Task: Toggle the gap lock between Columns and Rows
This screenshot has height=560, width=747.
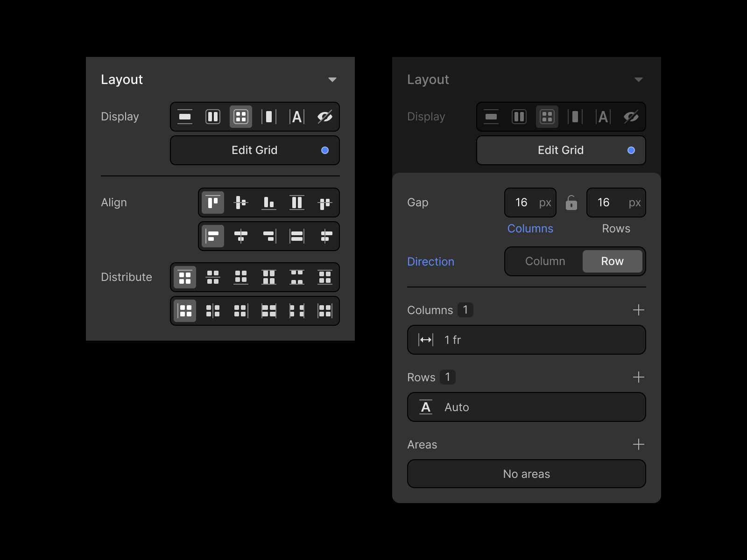Action: click(x=571, y=203)
